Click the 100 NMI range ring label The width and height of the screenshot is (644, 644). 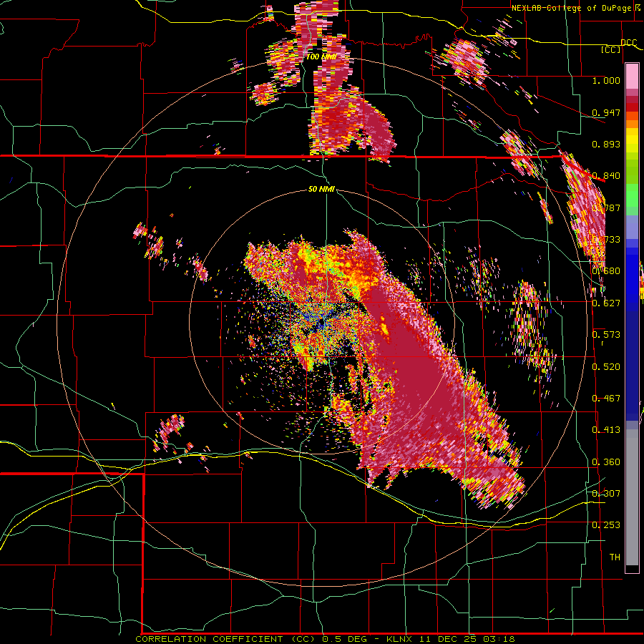pos(321,57)
